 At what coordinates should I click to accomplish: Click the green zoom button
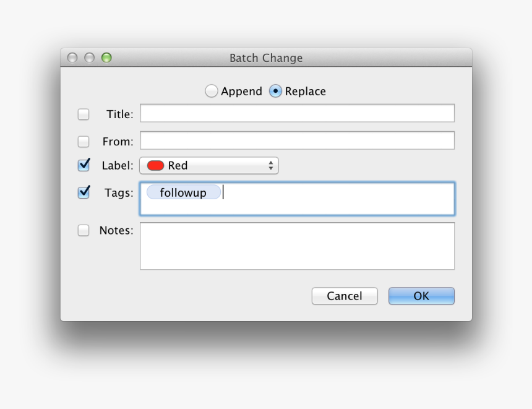click(106, 58)
